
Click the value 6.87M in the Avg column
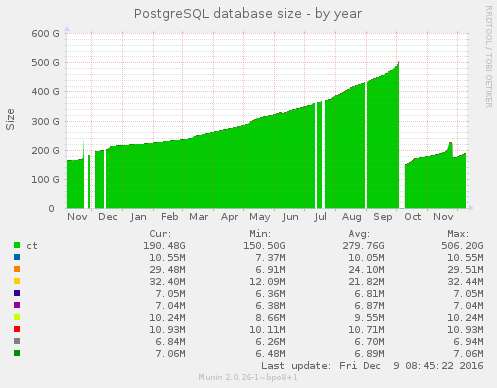pos(369,306)
